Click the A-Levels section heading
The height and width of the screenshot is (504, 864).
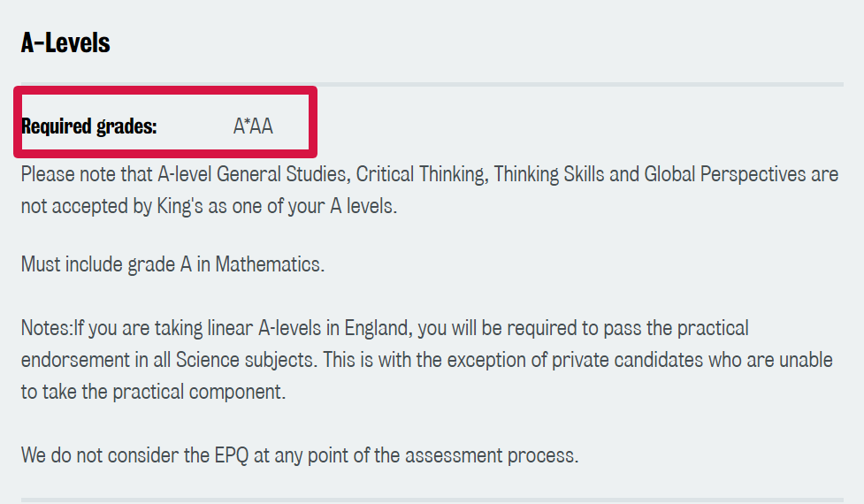click(x=65, y=43)
